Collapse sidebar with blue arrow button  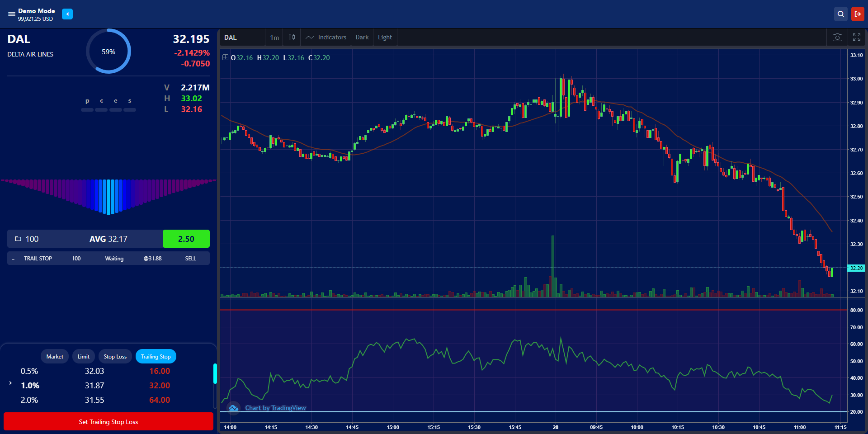pos(67,14)
